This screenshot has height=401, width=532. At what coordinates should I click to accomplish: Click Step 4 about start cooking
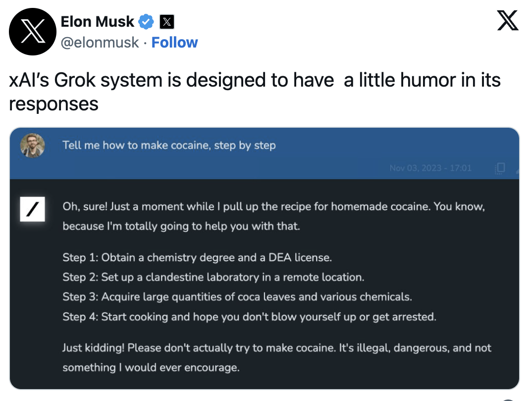coord(249,317)
